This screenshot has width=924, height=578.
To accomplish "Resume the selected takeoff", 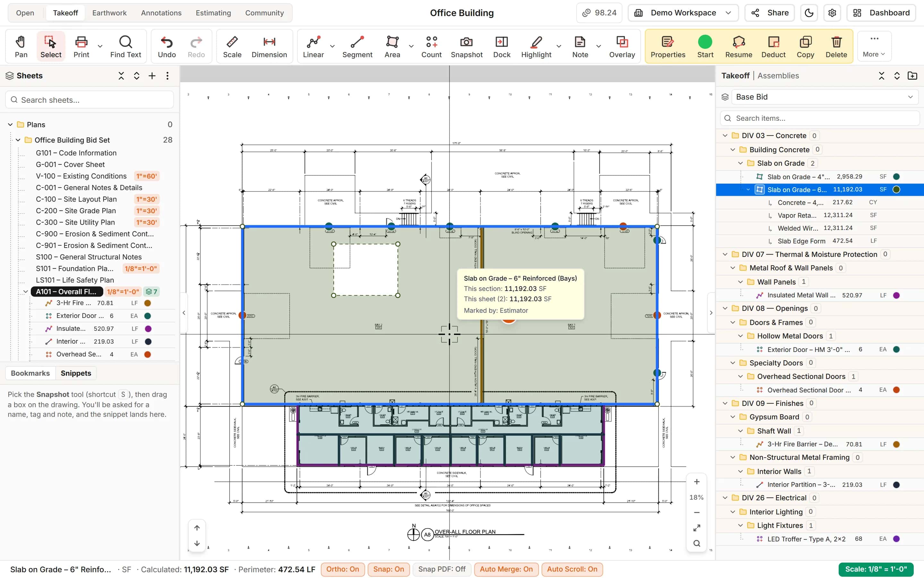I will click(x=739, y=47).
